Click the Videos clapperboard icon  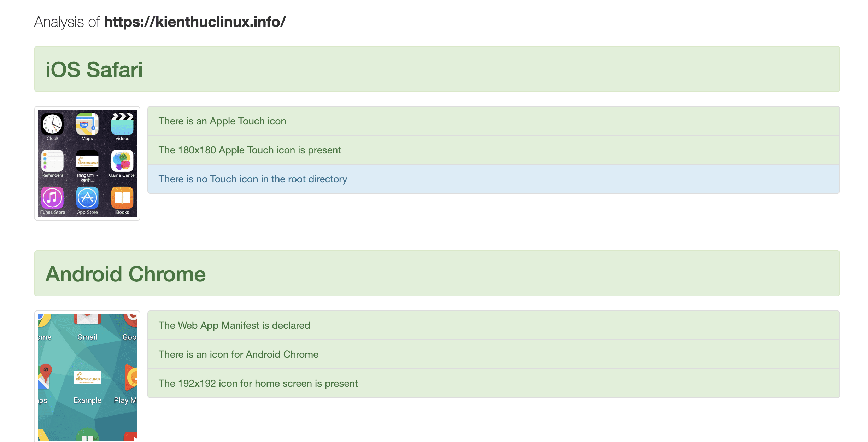[x=122, y=124]
